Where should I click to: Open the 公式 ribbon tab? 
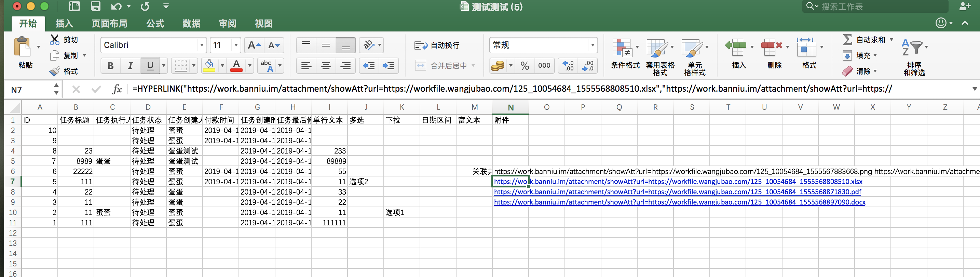(x=155, y=24)
